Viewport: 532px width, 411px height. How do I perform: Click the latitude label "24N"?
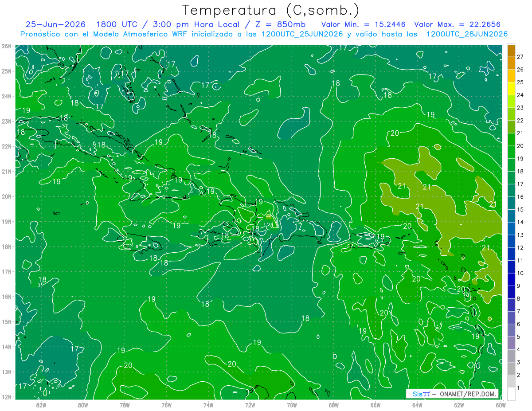pyautogui.click(x=6, y=96)
